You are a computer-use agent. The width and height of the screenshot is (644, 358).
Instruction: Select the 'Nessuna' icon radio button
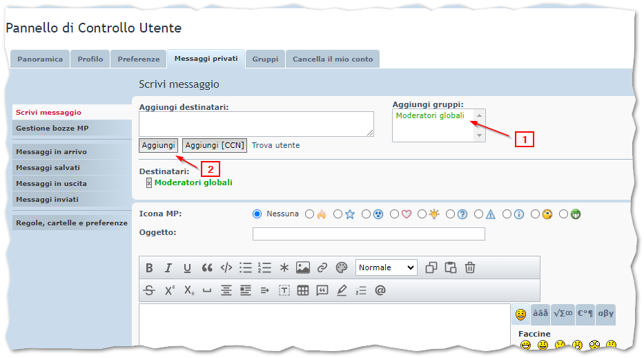pyautogui.click(x=258, y=214)
